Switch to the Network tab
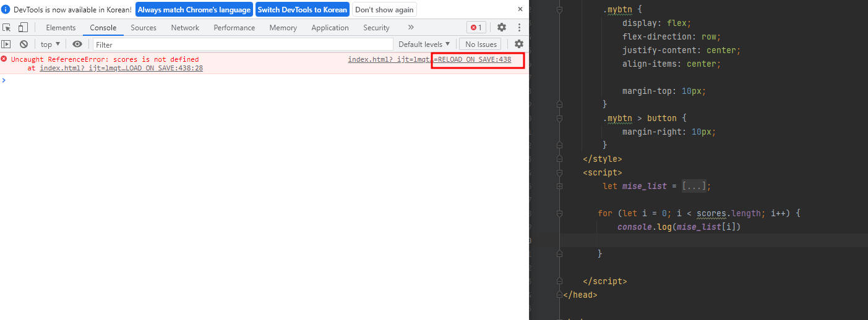Image resolution: width=868 pixels, height=320 pixels. point(185,27)
